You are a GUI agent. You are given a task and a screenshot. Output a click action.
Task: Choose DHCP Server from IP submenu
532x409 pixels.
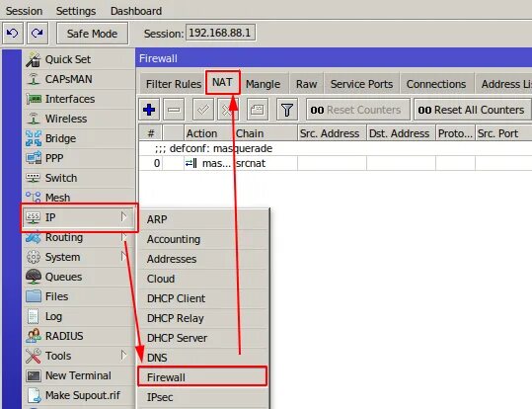coord(203,338)
